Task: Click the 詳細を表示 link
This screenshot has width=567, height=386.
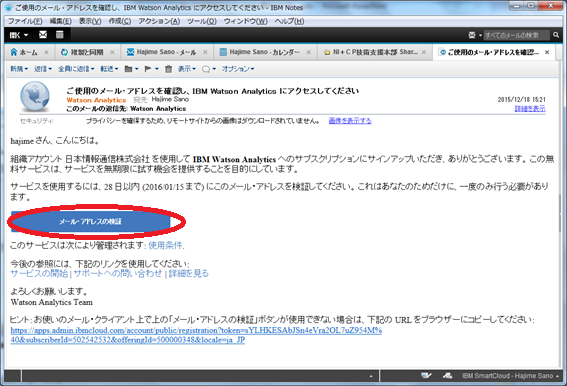Action: (530, 109)
